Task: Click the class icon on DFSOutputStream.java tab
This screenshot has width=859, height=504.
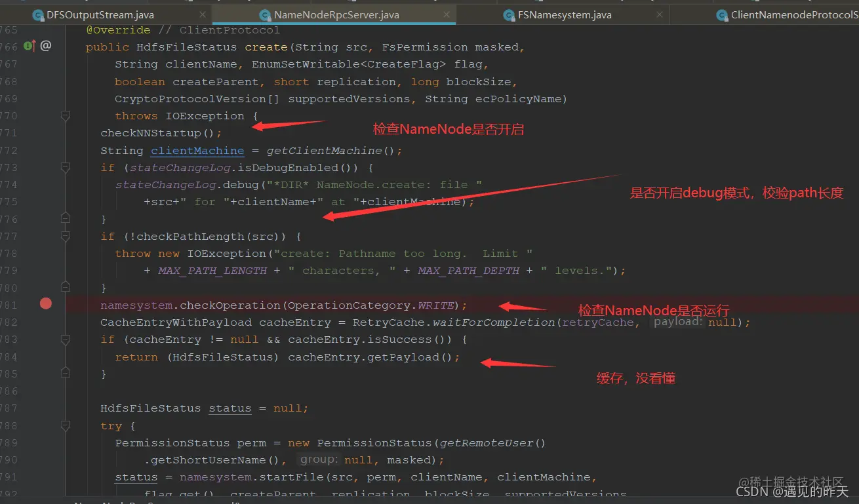Action: coord(38,15)
